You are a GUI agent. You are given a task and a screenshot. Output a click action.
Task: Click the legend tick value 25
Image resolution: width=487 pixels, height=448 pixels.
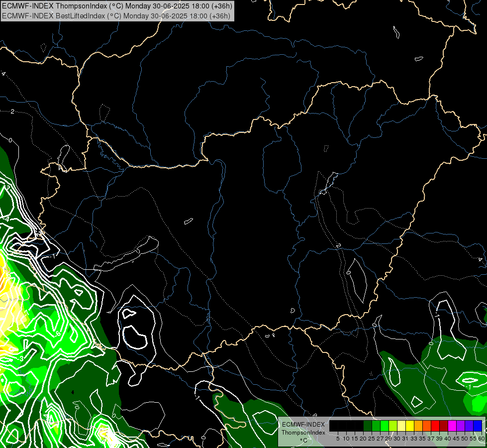coord(372,439)
